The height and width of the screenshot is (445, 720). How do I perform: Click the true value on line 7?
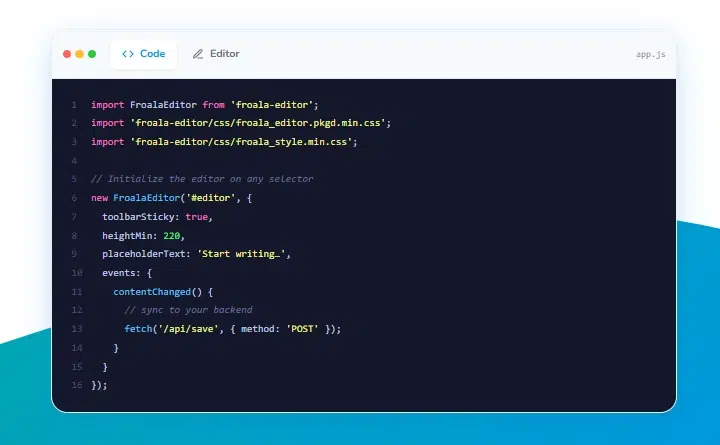(x=197, y=217)
